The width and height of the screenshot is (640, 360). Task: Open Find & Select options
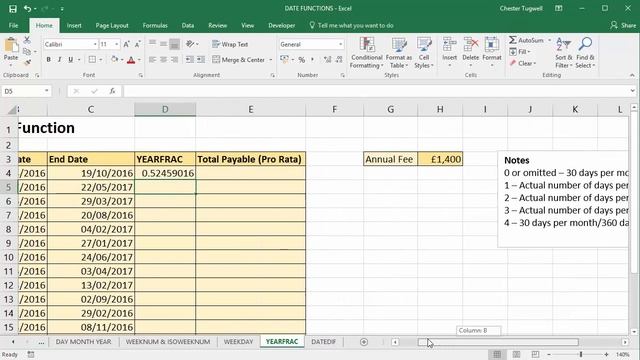click(x=585, y=52)
